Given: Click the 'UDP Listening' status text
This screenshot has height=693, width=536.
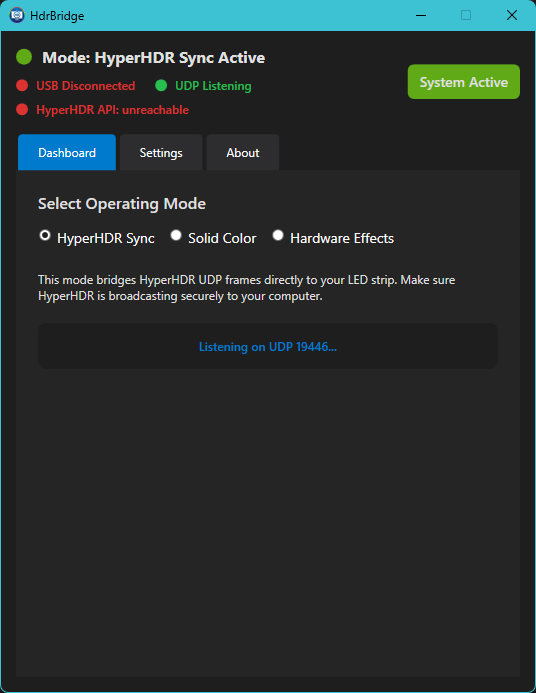Looking at the screenshot, I should point(213,86).
